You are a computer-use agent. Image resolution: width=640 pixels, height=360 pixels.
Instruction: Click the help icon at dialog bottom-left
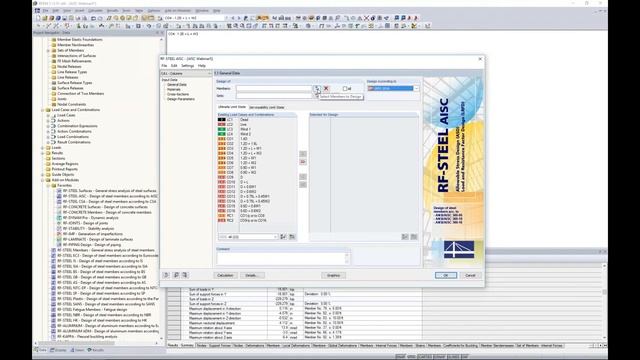coord(167,275)
